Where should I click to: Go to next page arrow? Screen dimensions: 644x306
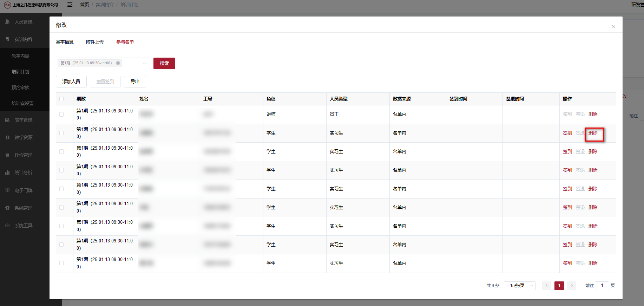coord(572,286)
